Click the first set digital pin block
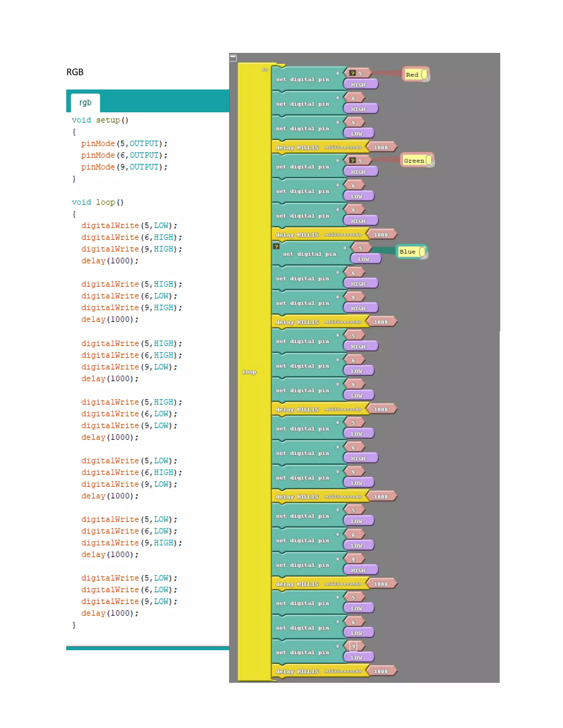 click(302, 79)
